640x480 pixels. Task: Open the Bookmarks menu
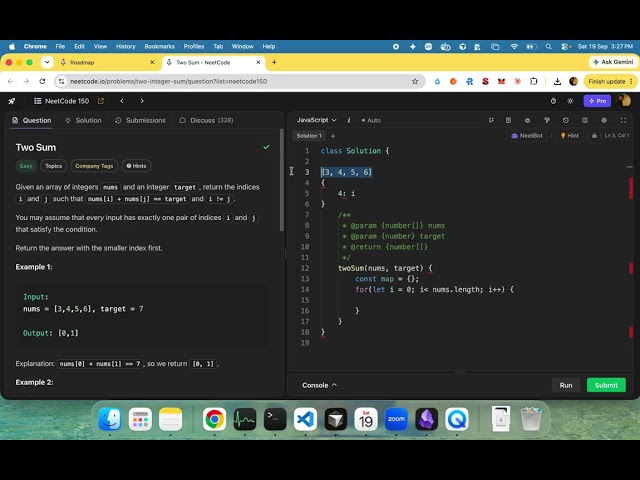click(x=159, y=47)
